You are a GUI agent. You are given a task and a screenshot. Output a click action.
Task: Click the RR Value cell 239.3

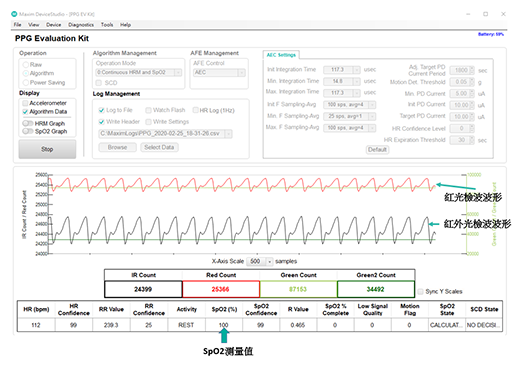coord(111,325)
